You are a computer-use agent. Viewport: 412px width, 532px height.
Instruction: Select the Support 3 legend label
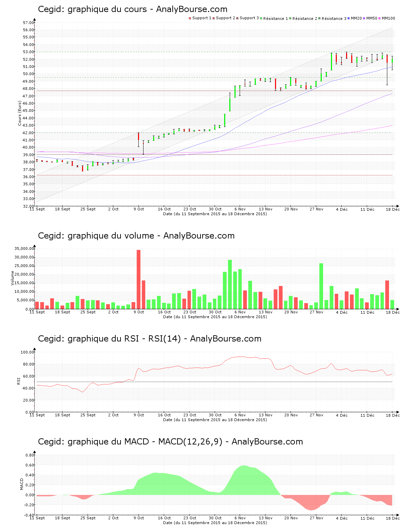pos(249,18)
